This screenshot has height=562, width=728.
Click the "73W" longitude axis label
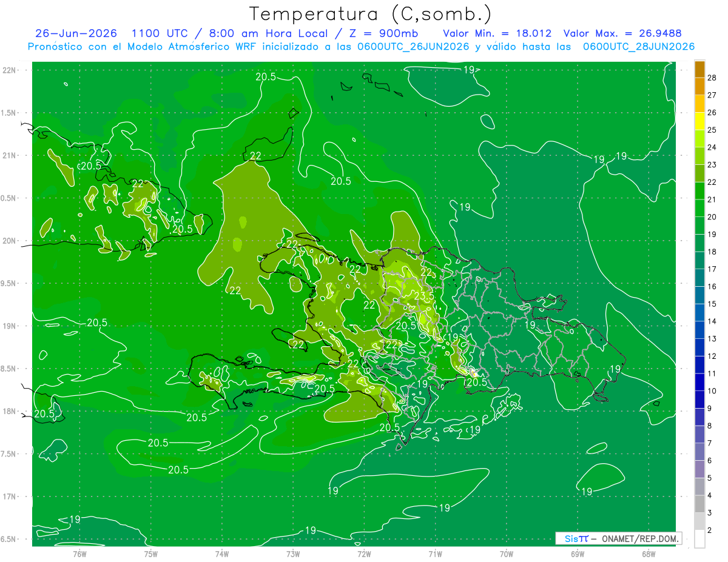click(x=293, y=553)
